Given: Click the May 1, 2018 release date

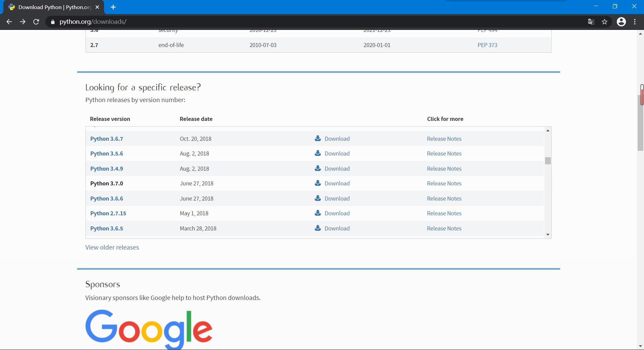Looking at the screenshot, I should (x=194, y=213).
